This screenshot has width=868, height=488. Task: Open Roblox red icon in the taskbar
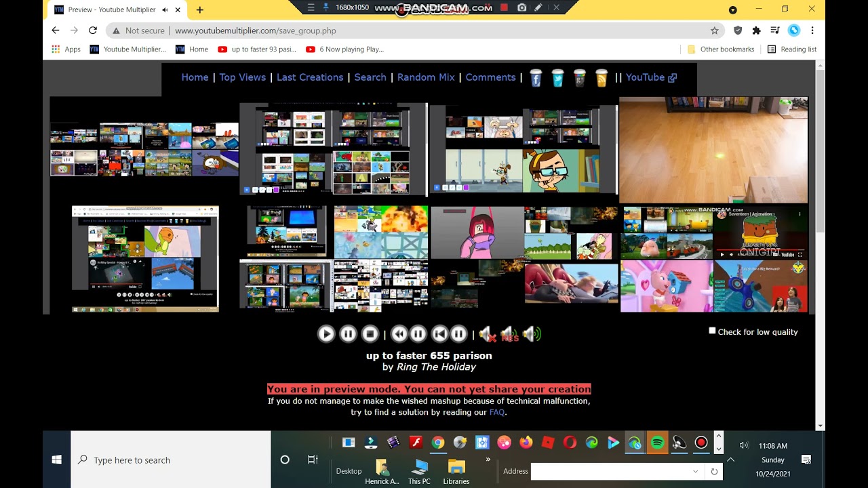tap(548, 443)
